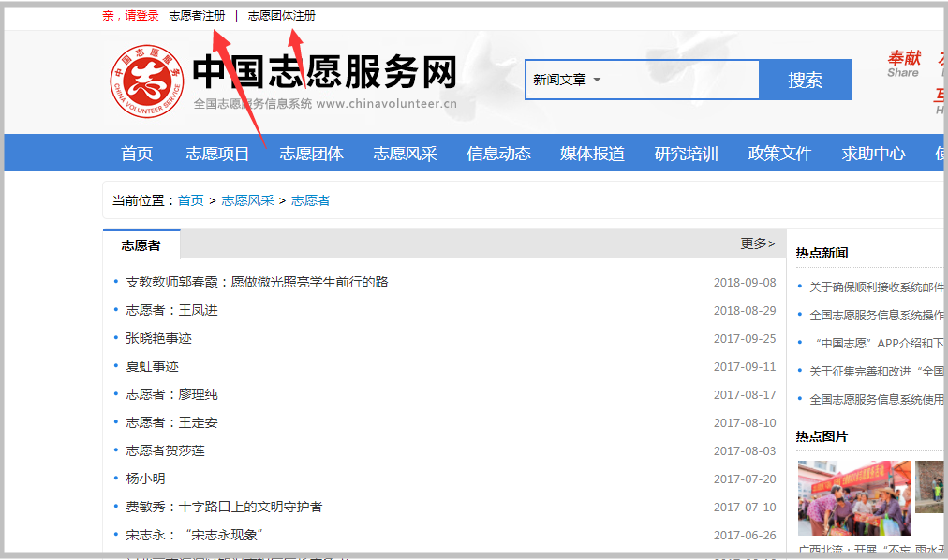Viewport: 948px width, 560px height.
Task: Open the 志愿团体 navigation menu
Action: [x=311, y=153]
